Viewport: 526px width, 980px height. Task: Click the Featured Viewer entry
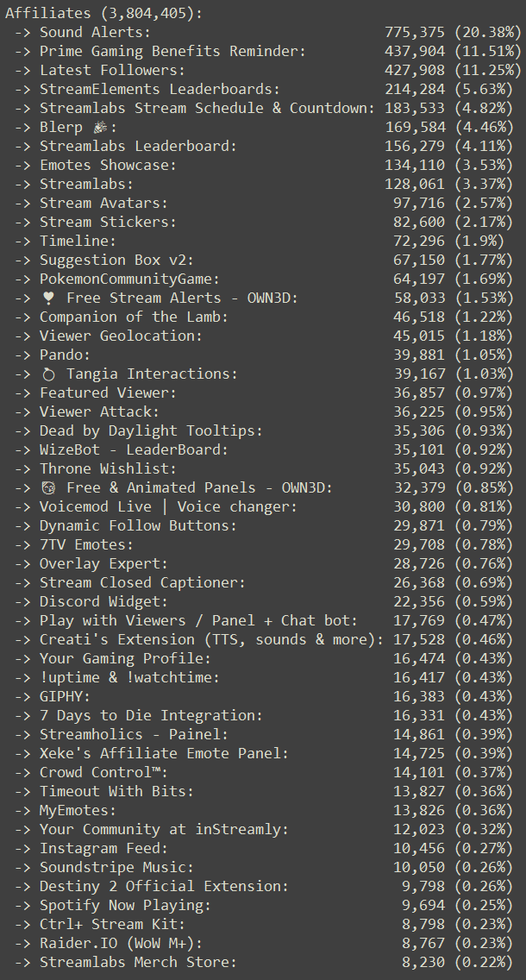point(108,393)
